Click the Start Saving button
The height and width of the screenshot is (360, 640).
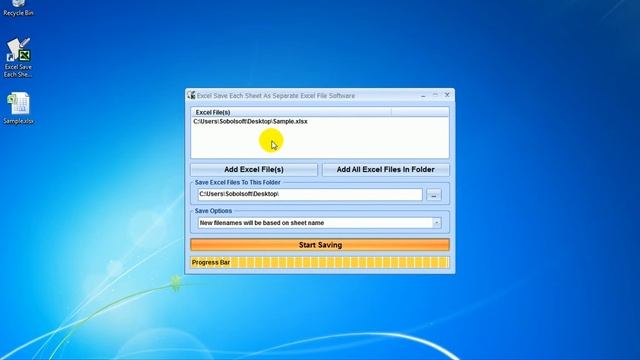coord(320,245)
